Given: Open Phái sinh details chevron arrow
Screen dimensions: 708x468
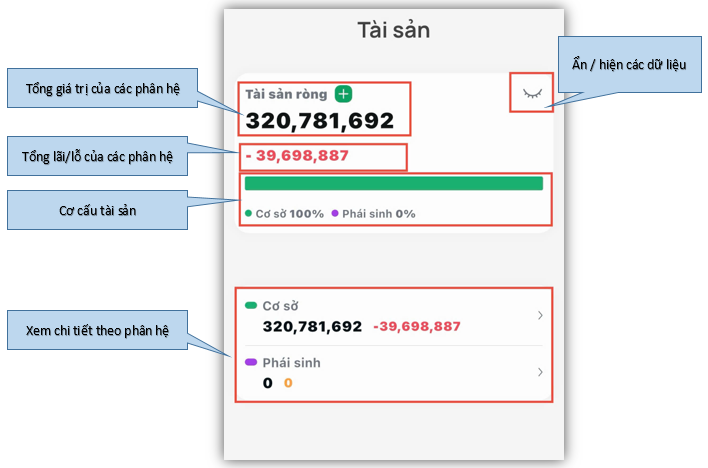Looking at the screenshot, I should 540,372.
